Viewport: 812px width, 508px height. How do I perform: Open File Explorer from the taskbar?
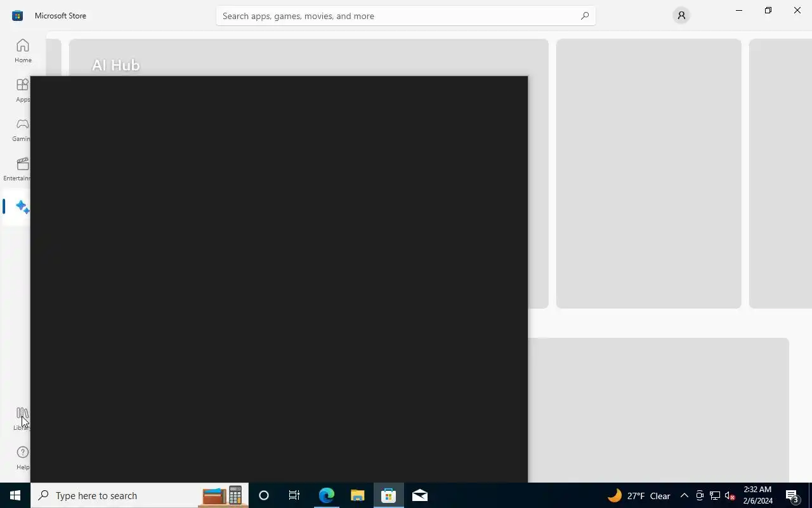pyautogui.click(x=358, y=495)
